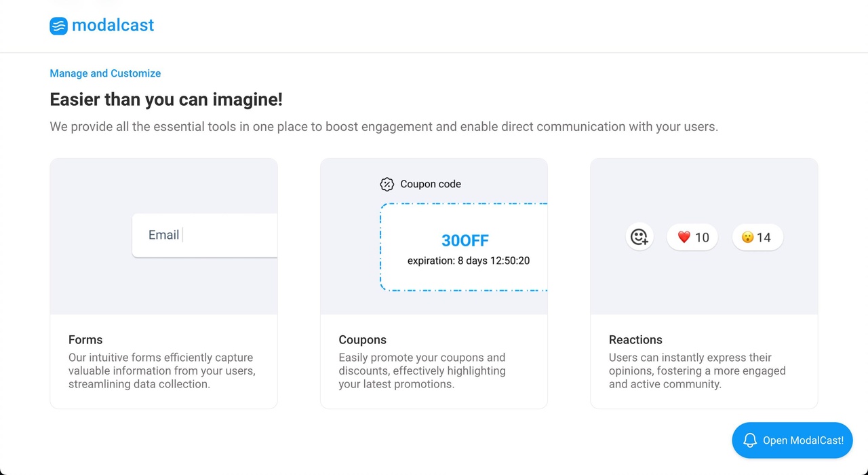Click the coupon expiration countdown text
Screen dimensions: 868x475
[x=468, y=261]
